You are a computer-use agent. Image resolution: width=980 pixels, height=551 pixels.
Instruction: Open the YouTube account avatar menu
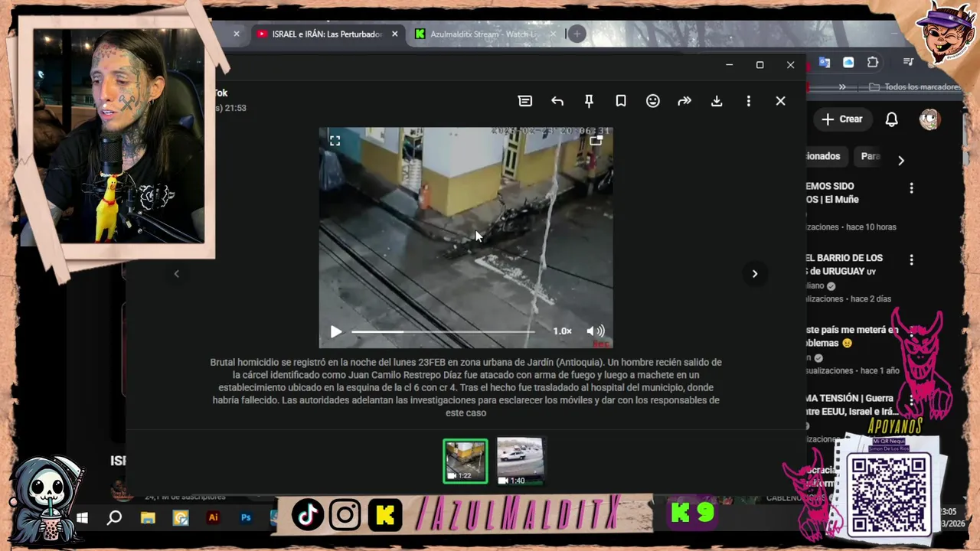929,119
